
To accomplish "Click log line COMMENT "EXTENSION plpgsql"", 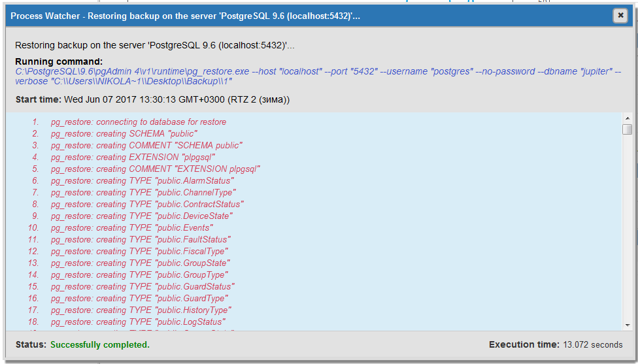I will coord(156,169).
